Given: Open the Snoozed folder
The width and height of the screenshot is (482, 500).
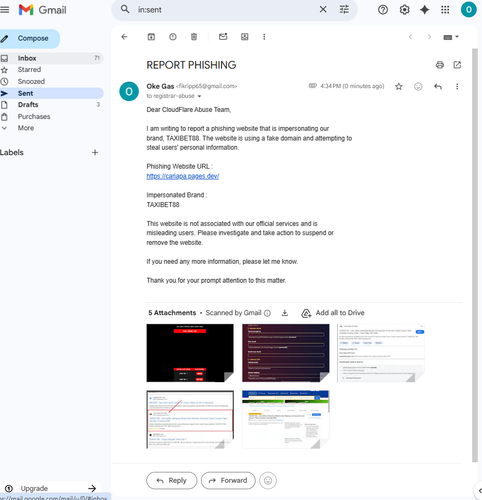Looking at the screenshot, I should click(51, 81).
